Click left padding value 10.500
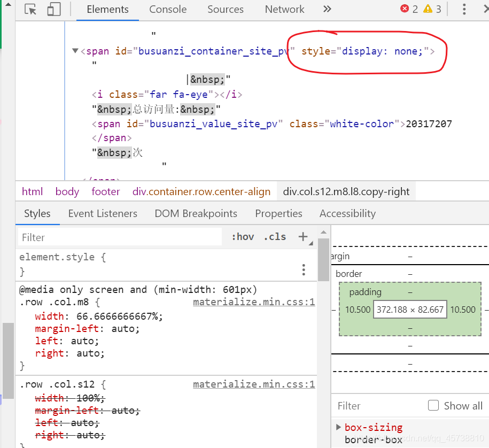The width and height of the screenshot is (489, 448). point(358,310)
